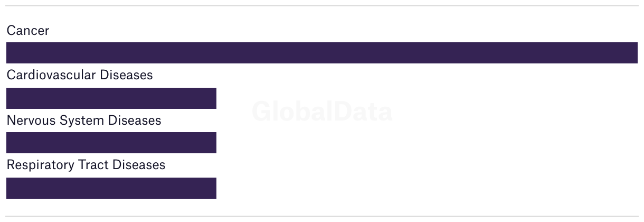The height and width of the screenshot is (222, 644).
Task: Click the word "Tract" in the fourth label
Action: pos(93,165)
